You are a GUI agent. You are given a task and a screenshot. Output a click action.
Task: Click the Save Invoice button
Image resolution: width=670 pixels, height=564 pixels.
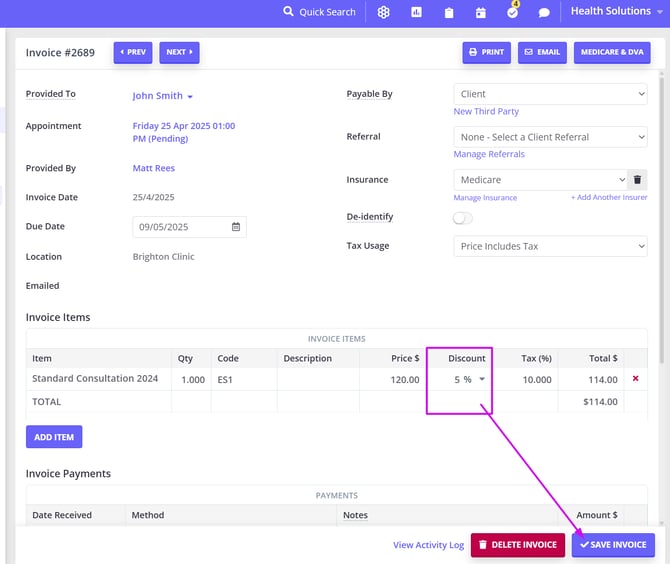coord(613,545)
